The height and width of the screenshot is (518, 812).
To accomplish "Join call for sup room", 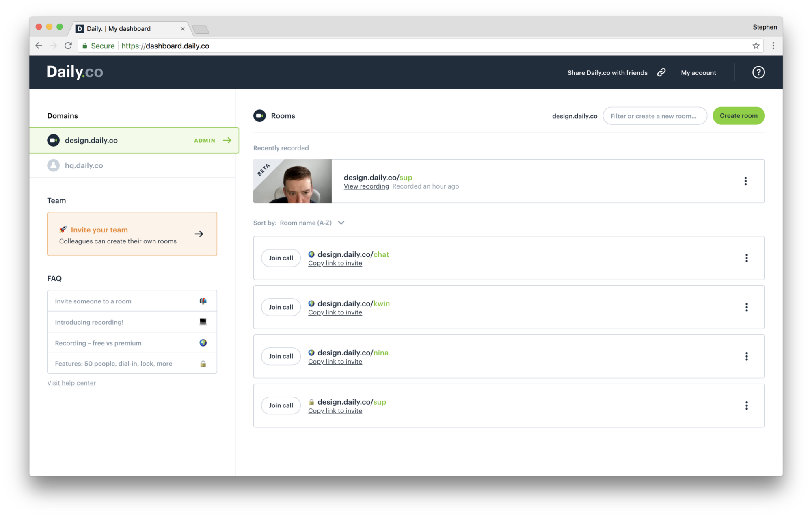I will 281,405.
